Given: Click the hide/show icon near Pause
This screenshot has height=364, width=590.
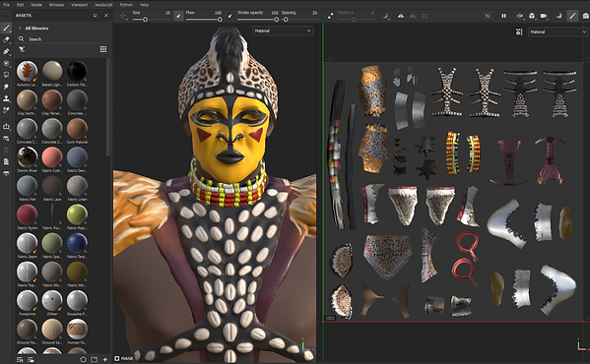Looking at the screenshot, I should coord(488,16).
